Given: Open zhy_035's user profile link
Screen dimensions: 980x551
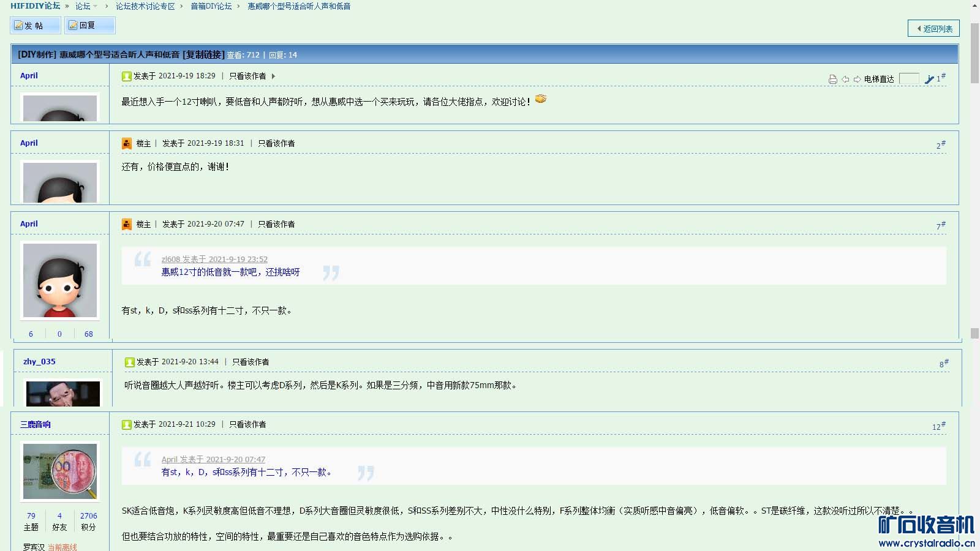Looking at the screenshot, I should [x=39, y=361].
